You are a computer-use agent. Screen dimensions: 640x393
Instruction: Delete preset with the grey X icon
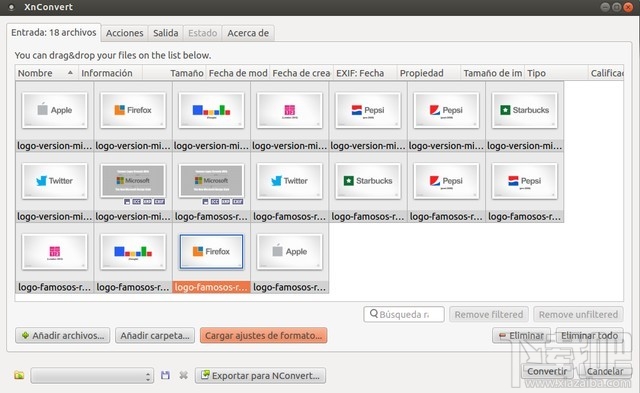pos(184,375)
